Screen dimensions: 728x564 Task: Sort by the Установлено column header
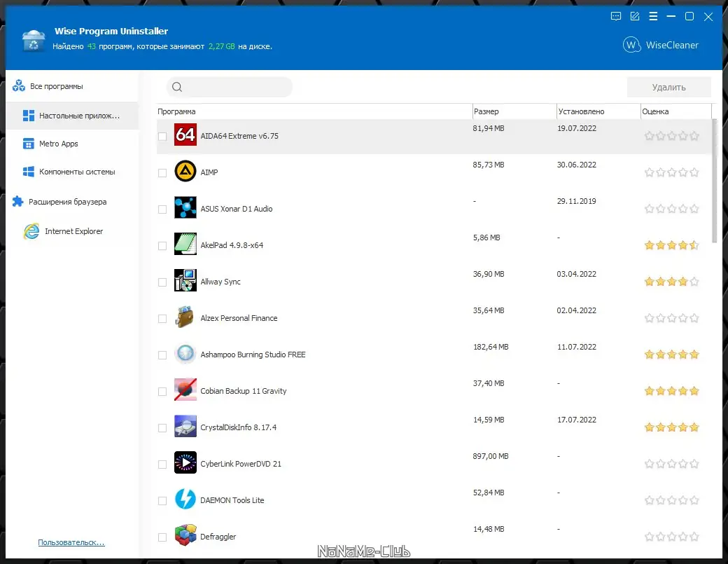pyautogui.click(x=598, y=111)
